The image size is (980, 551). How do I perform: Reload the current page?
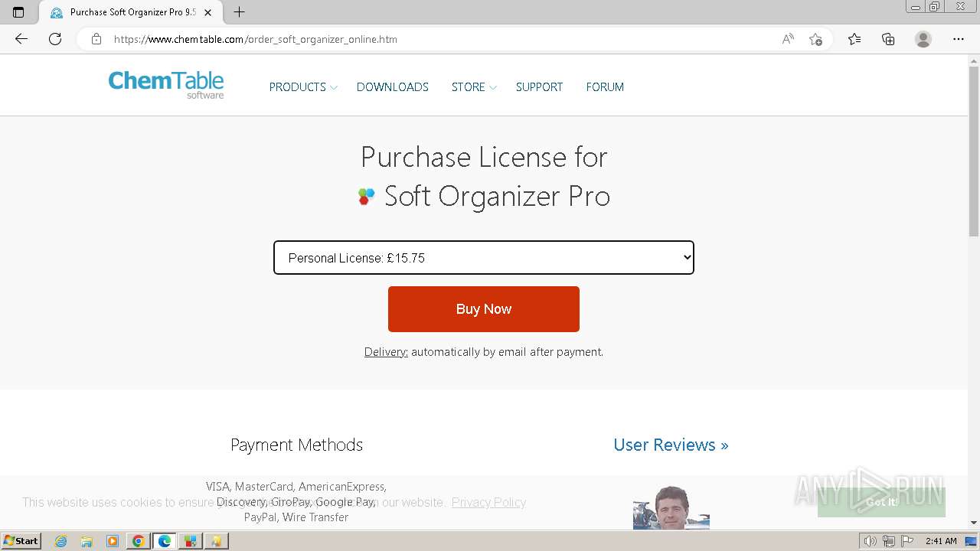[55, 39]
